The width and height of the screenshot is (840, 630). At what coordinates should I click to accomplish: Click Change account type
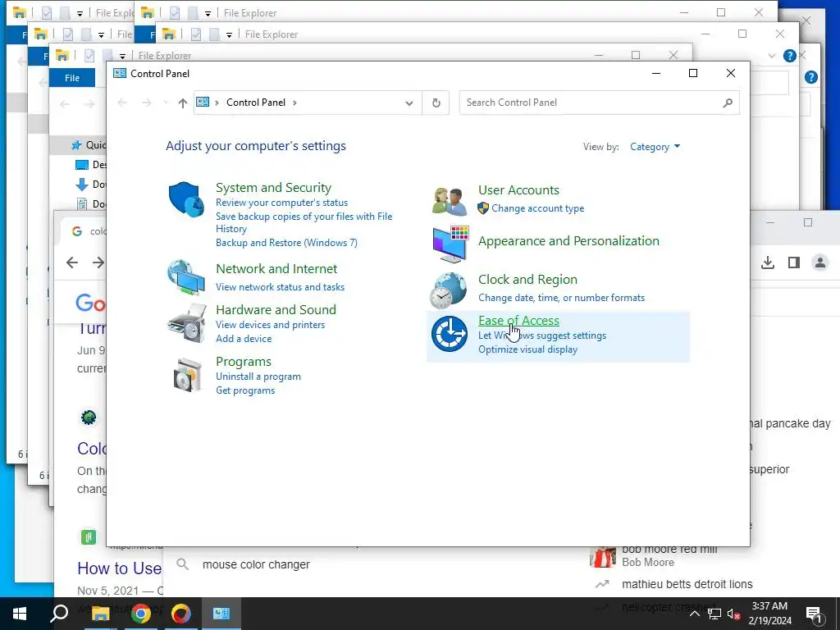point(538,208)
